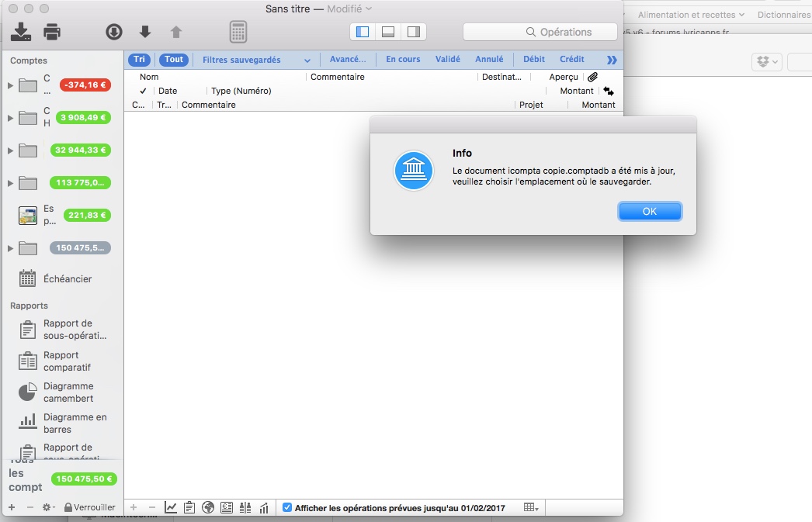Click the Type (Numéro) column header
Viewport: 812px width, 522px height.
[241, 91]
